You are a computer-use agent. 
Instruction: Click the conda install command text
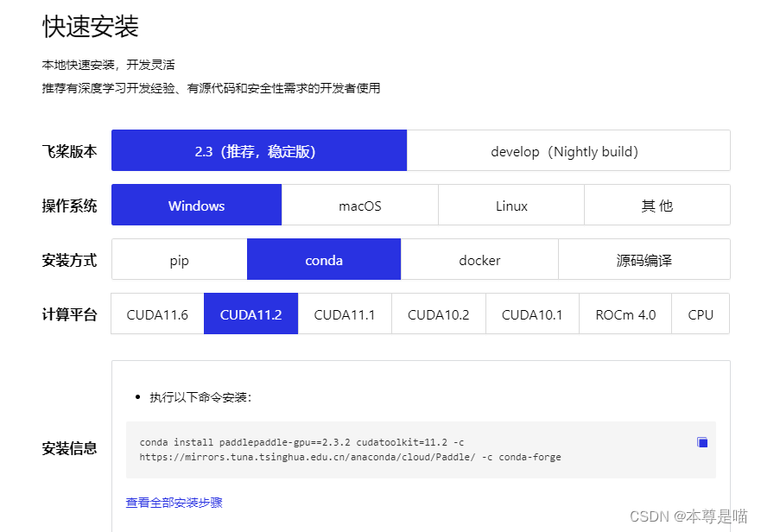[350, 449]
